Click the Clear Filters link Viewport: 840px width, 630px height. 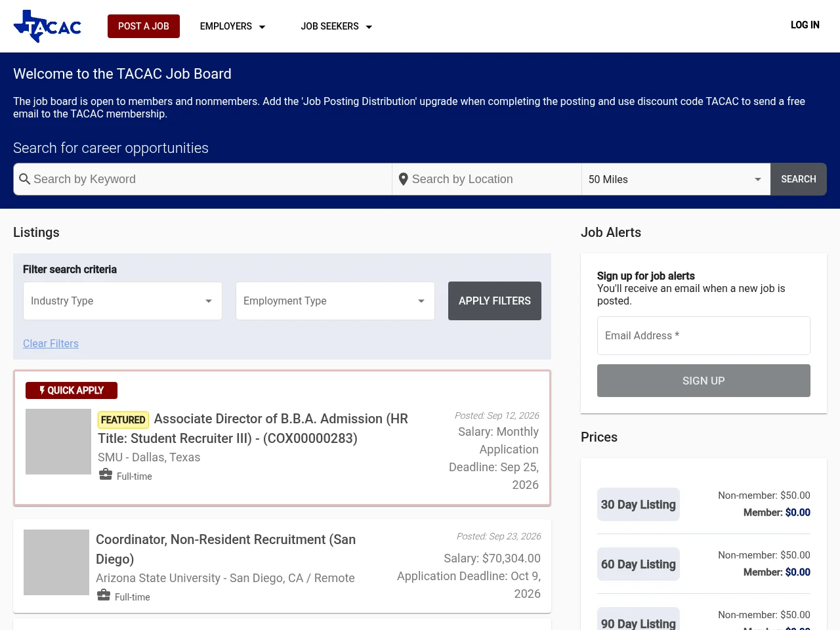[x=51, y=343]
